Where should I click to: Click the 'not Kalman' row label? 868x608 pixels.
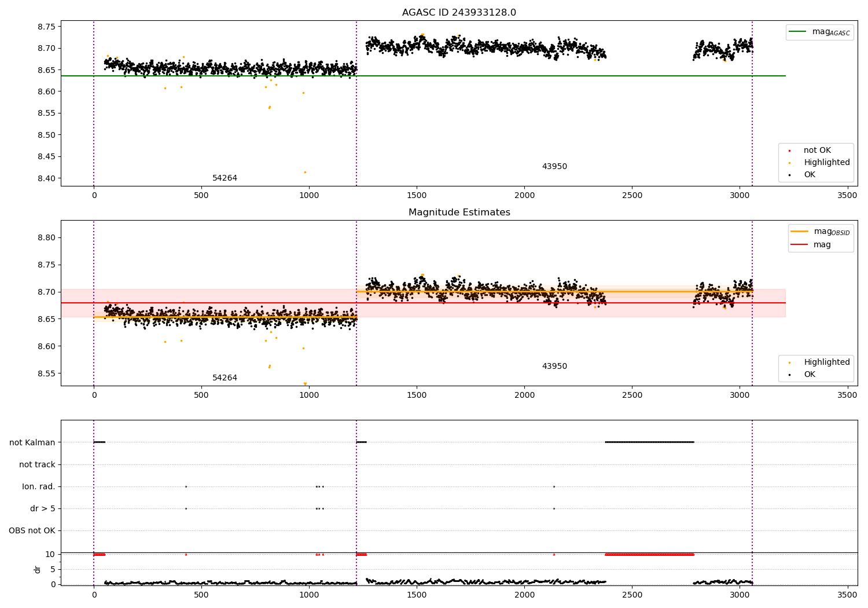[x=32, y=442]
